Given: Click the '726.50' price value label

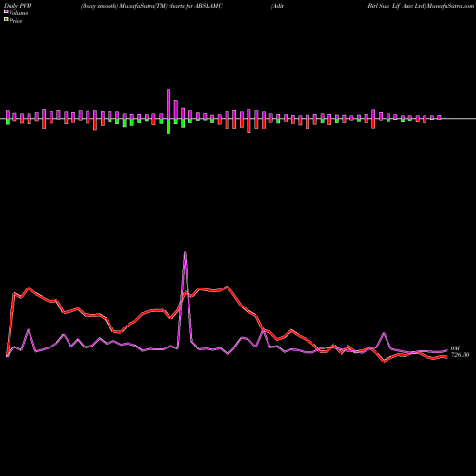Looking at the screenshot, I should [460, 355].
